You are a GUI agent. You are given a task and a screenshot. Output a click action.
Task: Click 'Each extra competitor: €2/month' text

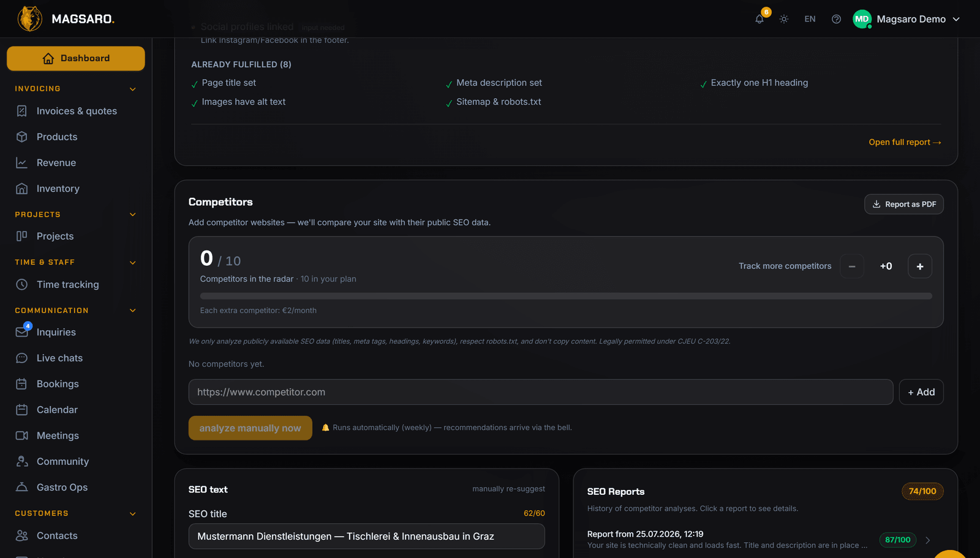pos(258,311)
